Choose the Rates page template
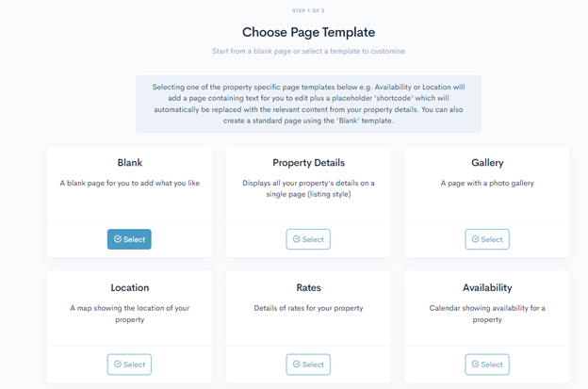588x389 pixels. tap(308, 365)
